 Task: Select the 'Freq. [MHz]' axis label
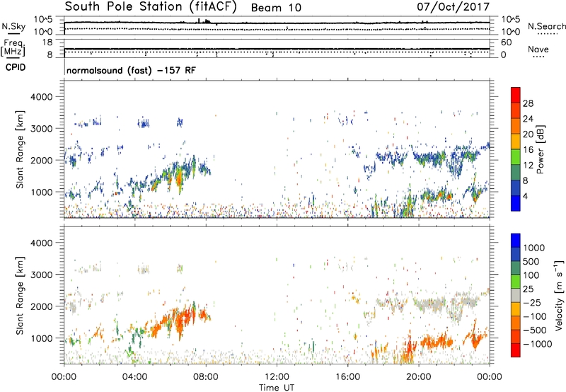click(13, 47)
